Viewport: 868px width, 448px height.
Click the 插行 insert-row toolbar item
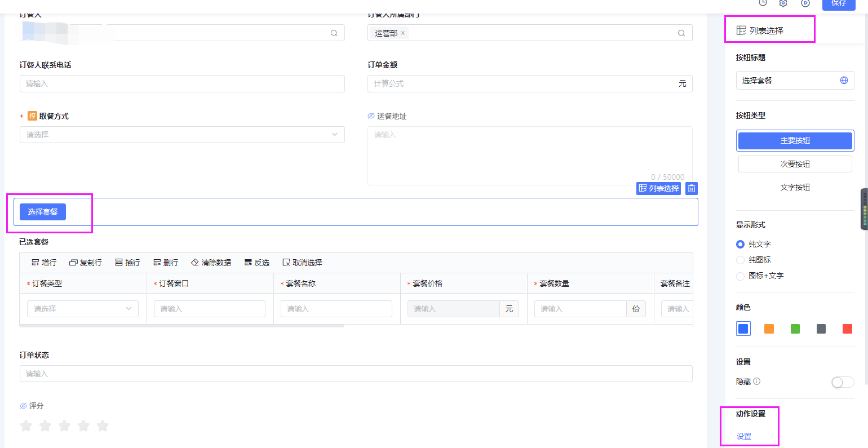pyautogui.click(x=127, y=263)
